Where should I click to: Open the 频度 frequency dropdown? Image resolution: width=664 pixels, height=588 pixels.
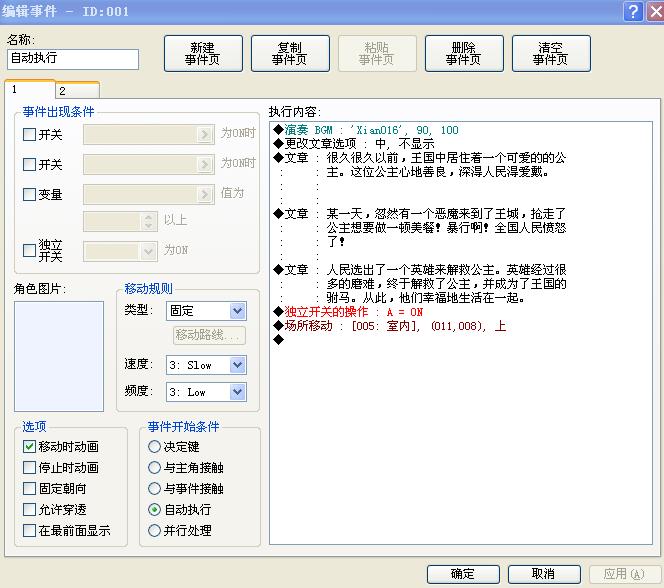click(x=206, y=392)
